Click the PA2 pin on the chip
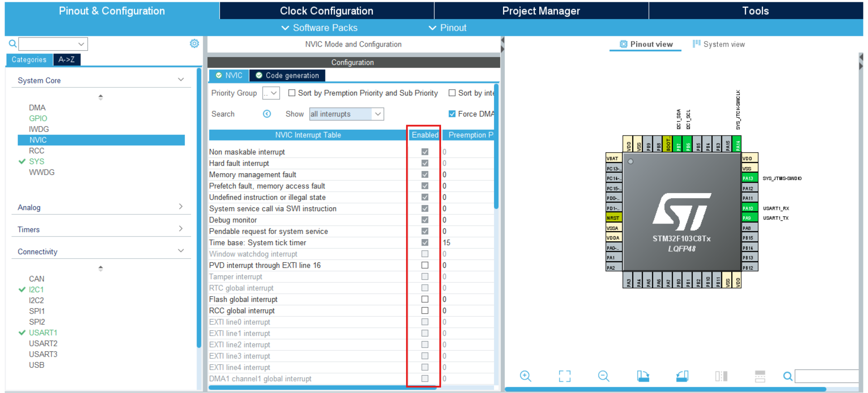Image resolution: width=868 pixels, height=393 pixels. click(614, 267)
